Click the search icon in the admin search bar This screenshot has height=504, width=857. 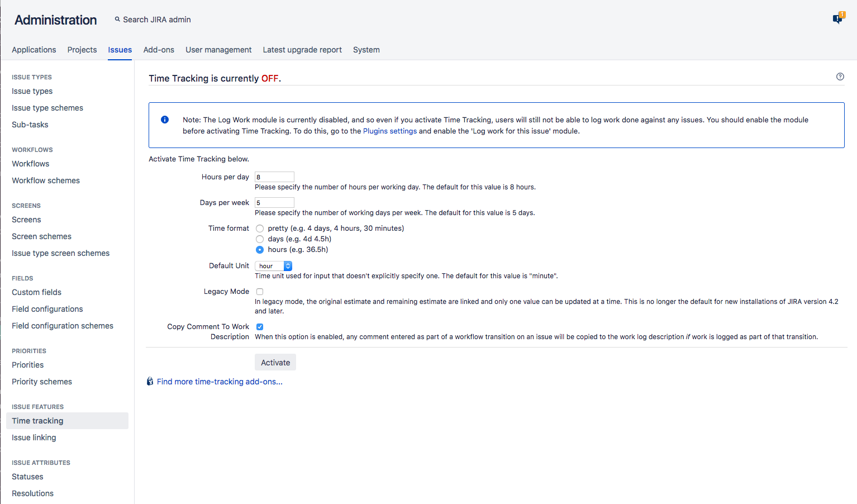point(117,19)
